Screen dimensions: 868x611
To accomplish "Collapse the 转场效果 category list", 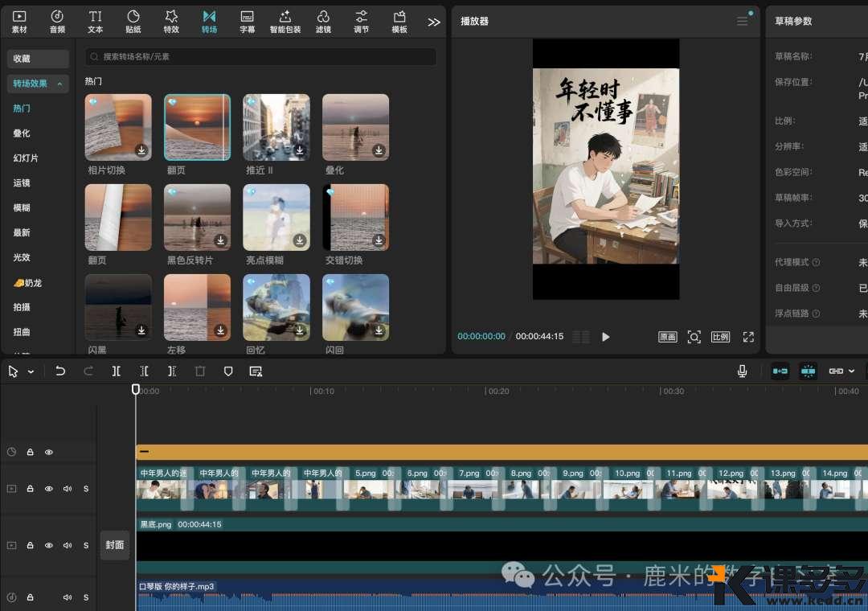I will [39, 84].
